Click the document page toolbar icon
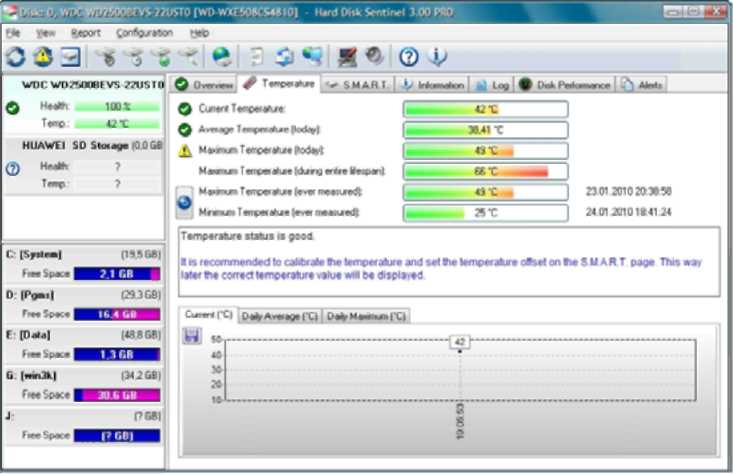This screenshot has width=733, height=475. coord(256,57)
